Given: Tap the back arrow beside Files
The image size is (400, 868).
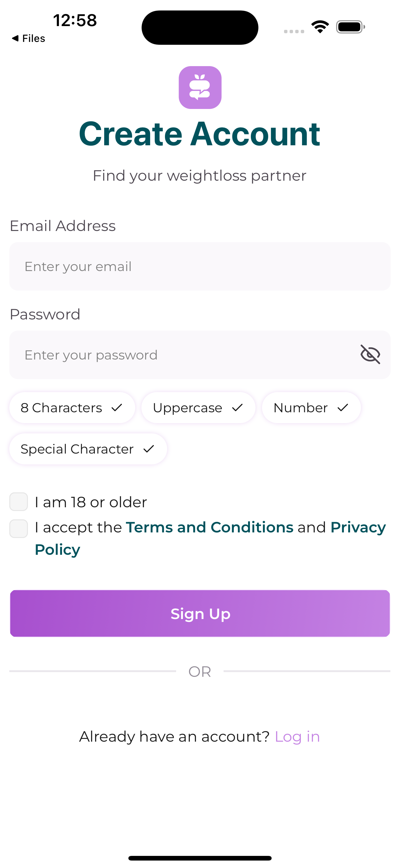Looking at the screenshot, I should (x=15, y=38).
